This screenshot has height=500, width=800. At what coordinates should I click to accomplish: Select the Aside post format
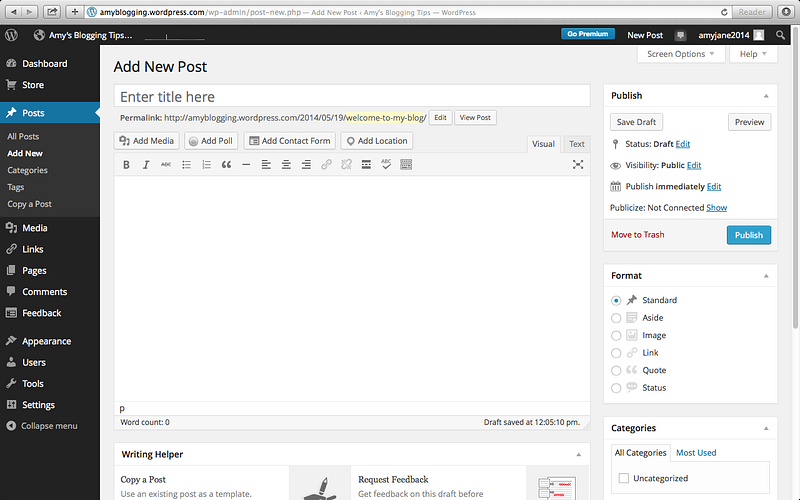616,318
